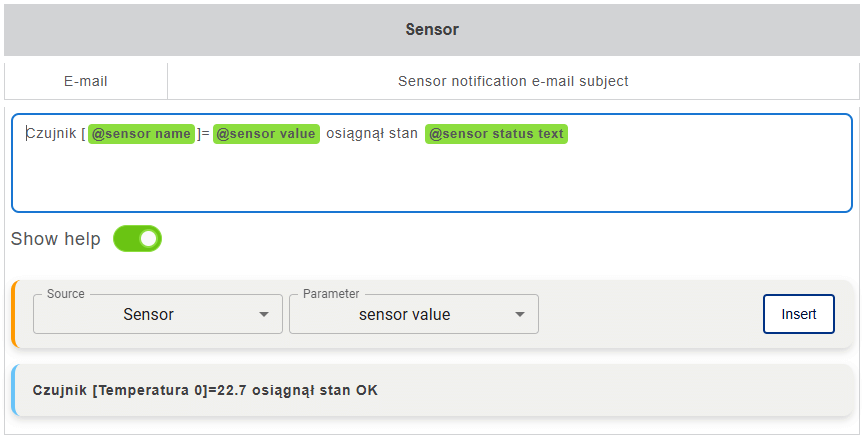Open the Source dropdown showing Sensor
Screen dimensions: 864x439
148,314
